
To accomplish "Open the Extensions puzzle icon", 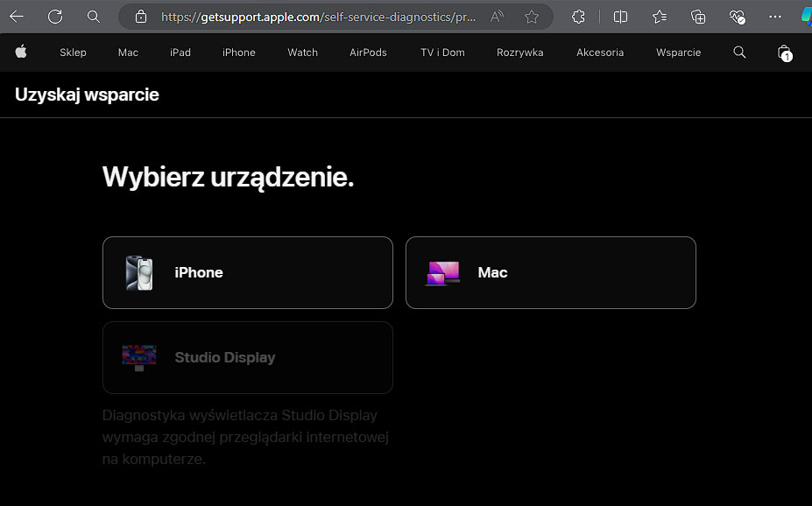I will click(x=578, y=18).
